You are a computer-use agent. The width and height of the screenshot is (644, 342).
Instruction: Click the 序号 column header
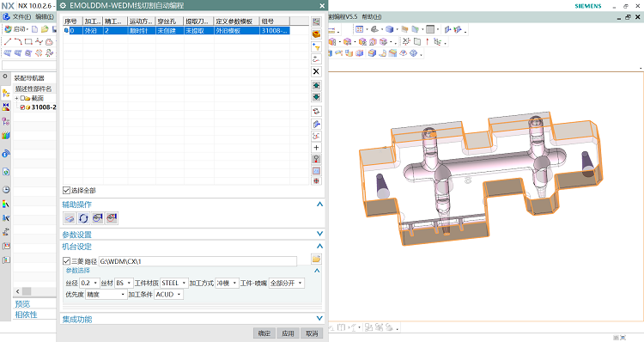(73, 21)
